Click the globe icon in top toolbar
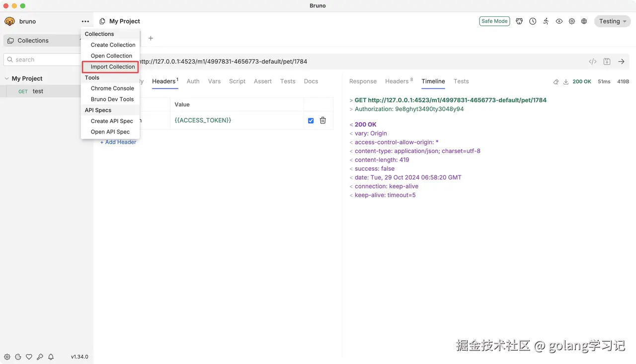636x364 pixels. tap(584, 21)
